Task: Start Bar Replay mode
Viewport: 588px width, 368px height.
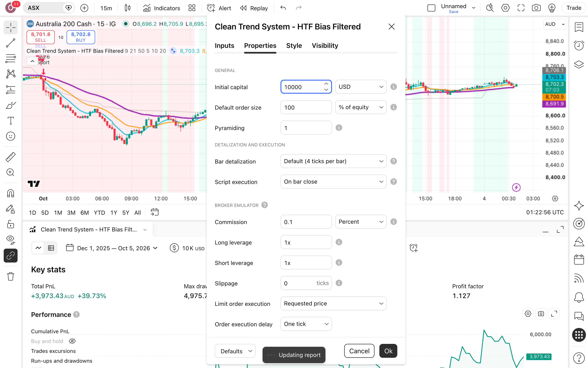Action: [x=254, y=8]
